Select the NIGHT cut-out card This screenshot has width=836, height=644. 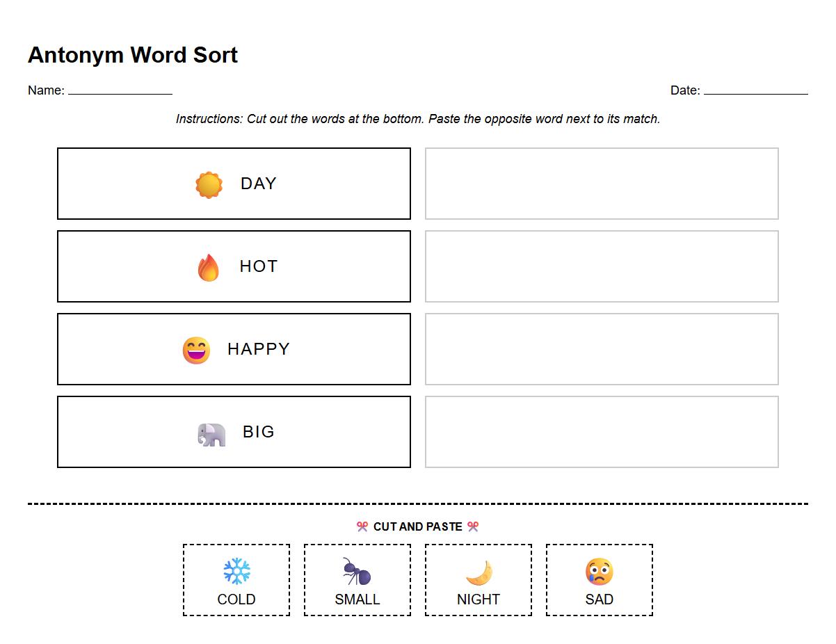click(x=478, y=579)
